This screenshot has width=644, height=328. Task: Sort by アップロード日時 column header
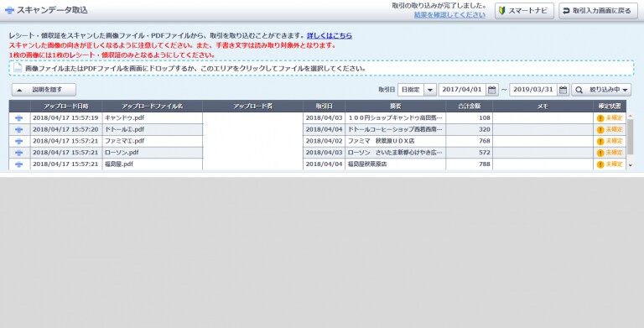point(66,106)
